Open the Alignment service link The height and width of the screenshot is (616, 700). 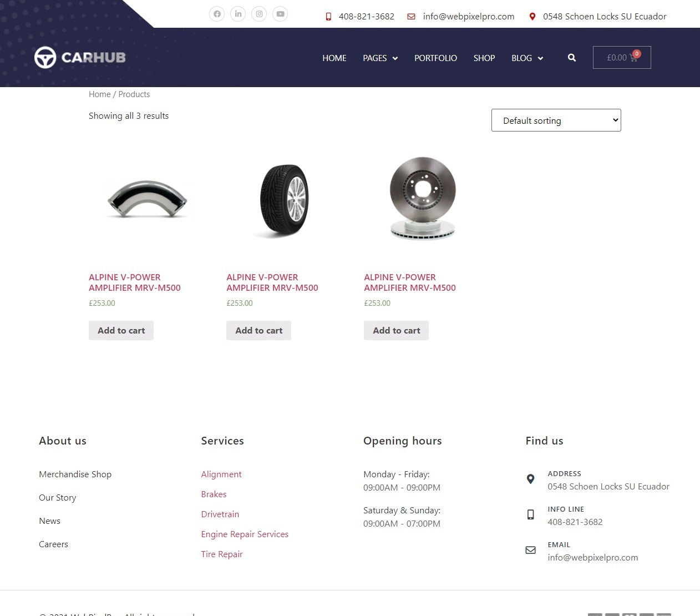click(221, 474)
